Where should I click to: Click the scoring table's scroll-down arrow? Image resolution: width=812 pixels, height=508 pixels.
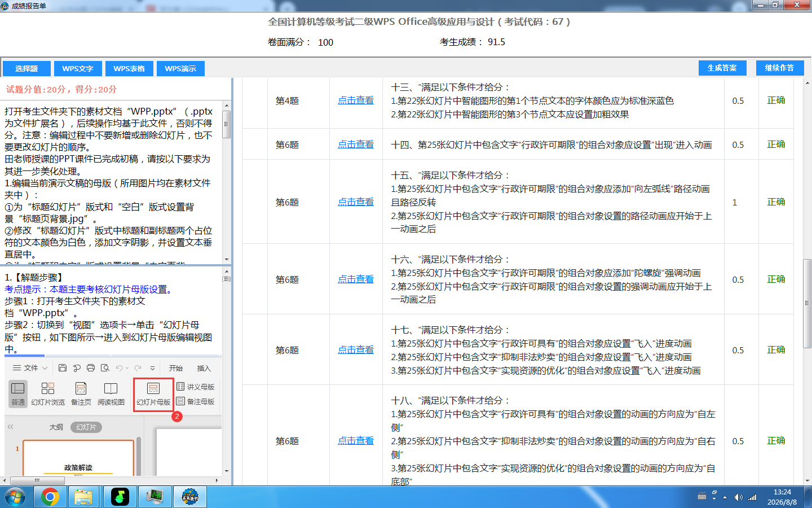click(x=807, y=481)
